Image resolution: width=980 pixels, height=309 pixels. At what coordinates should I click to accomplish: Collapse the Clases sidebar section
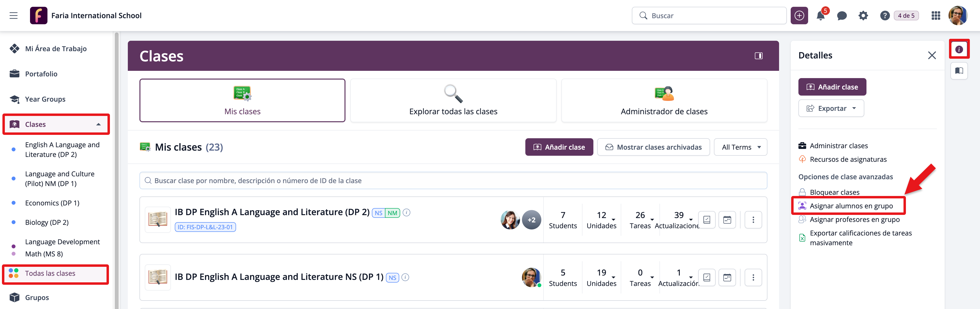(98, 125)
